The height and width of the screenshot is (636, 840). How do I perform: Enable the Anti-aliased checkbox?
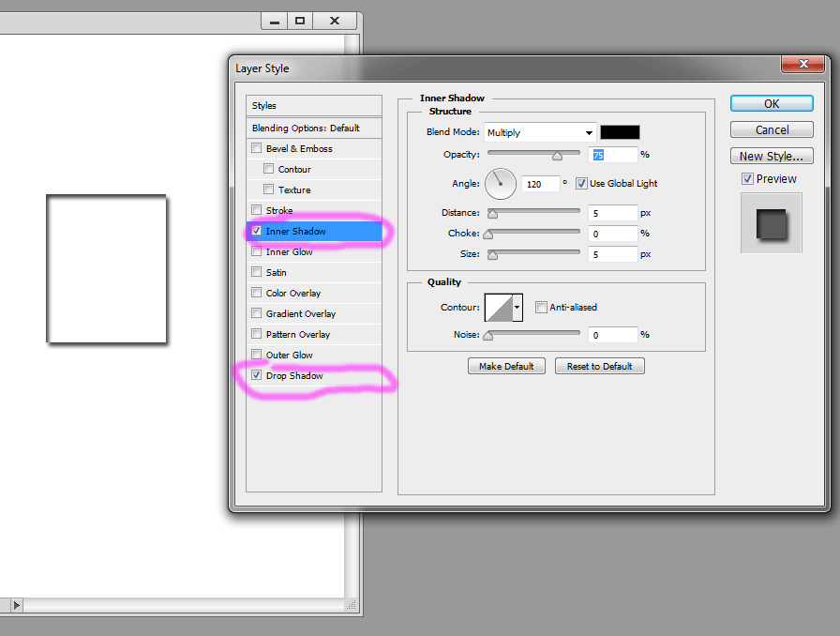(x=541, y=308)
